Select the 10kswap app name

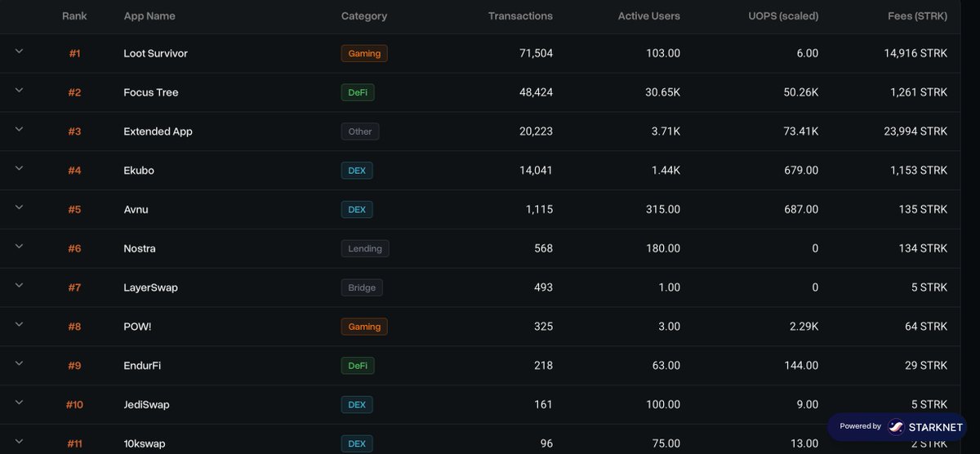[145, 443]
